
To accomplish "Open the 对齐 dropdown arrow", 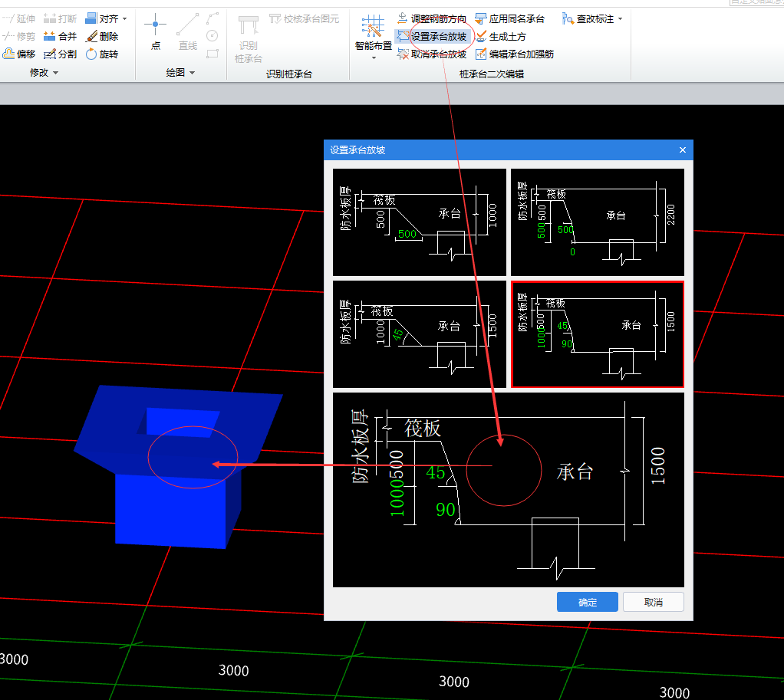I will 124,19.
